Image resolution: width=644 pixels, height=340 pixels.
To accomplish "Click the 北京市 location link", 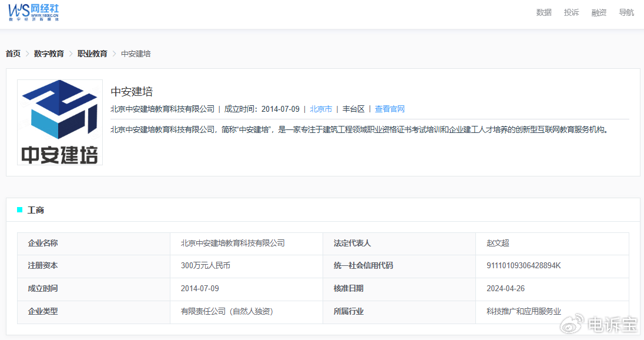I will 321,109.
